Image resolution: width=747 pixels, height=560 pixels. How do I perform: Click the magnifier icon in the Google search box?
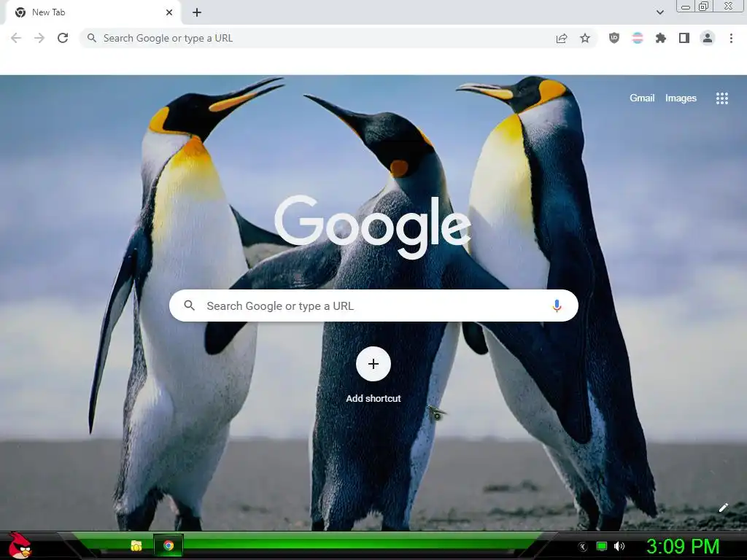pyautogui.click(x=189, y=306)
